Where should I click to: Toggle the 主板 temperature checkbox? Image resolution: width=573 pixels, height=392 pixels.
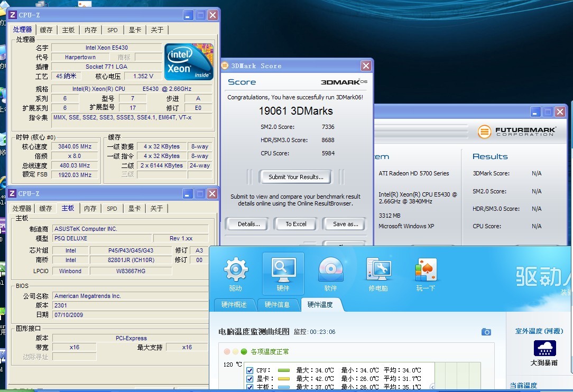(250, 387)
